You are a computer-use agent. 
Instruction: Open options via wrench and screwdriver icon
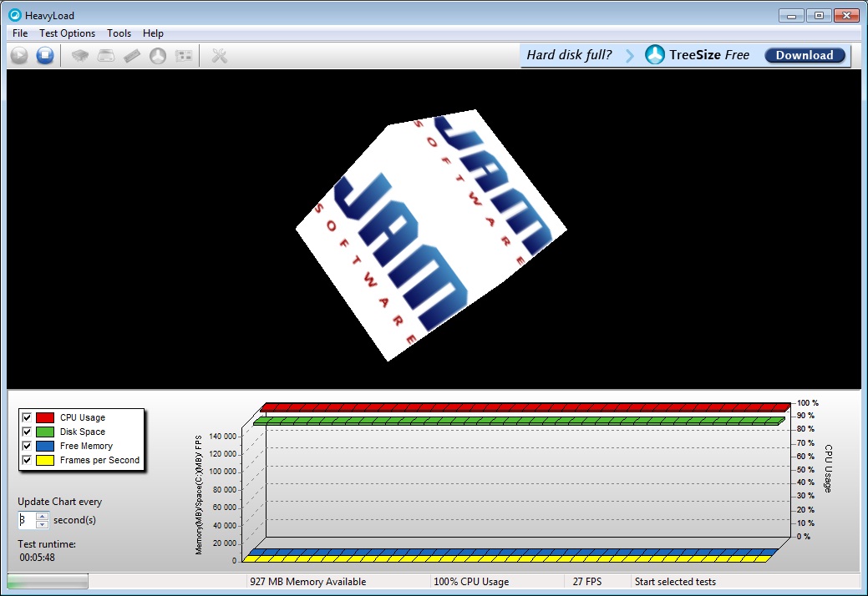(219, 55)
